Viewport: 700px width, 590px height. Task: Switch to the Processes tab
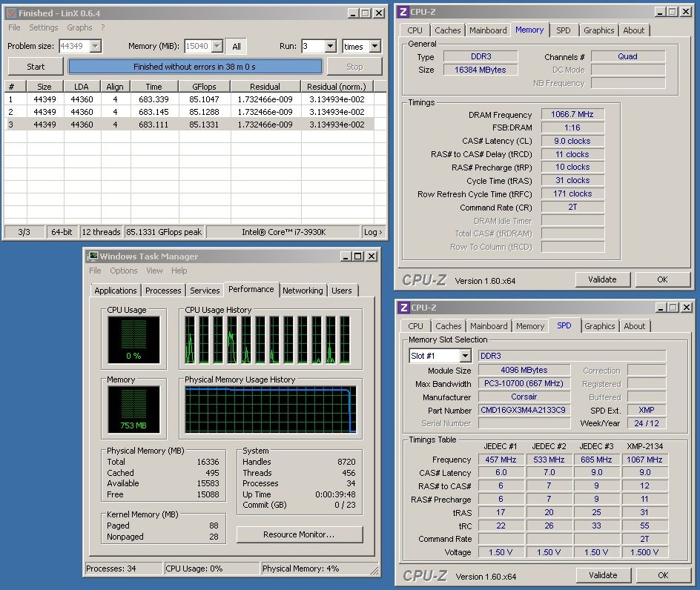[163, 291]
